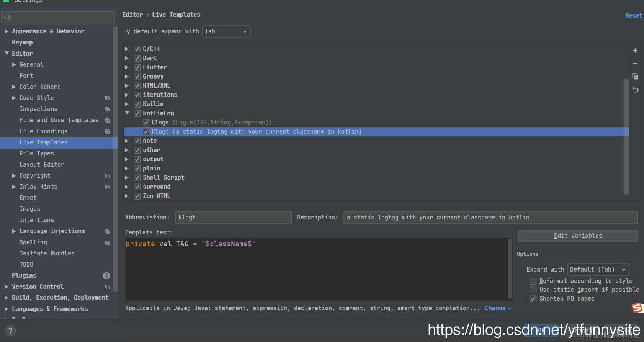Click the Edit variables button
The height and width of the screenshot is (342, 644).
pos(578,236)
